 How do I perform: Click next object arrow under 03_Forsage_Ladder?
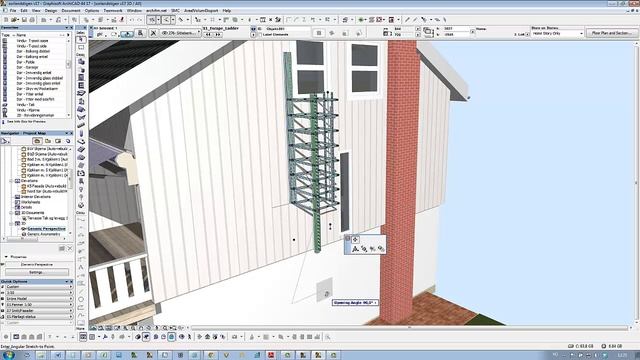[218, 35]
